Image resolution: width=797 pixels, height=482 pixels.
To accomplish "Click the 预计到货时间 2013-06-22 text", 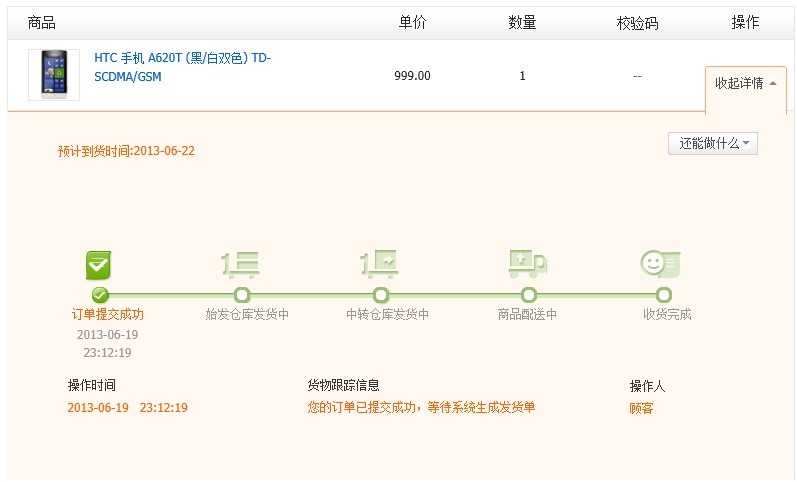I will point(127,151).
